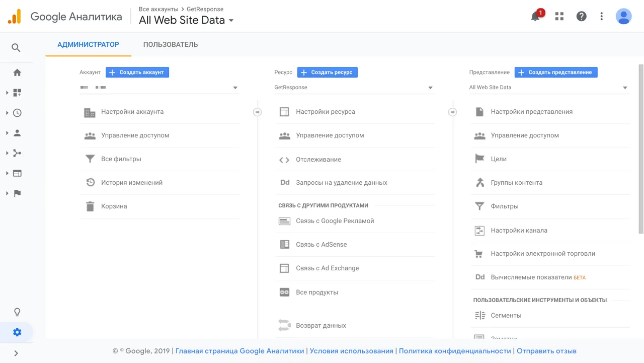Open Customization dashboards sidebar icon
Viewport: 644px width, 363px height.
[x=17, y=93]
